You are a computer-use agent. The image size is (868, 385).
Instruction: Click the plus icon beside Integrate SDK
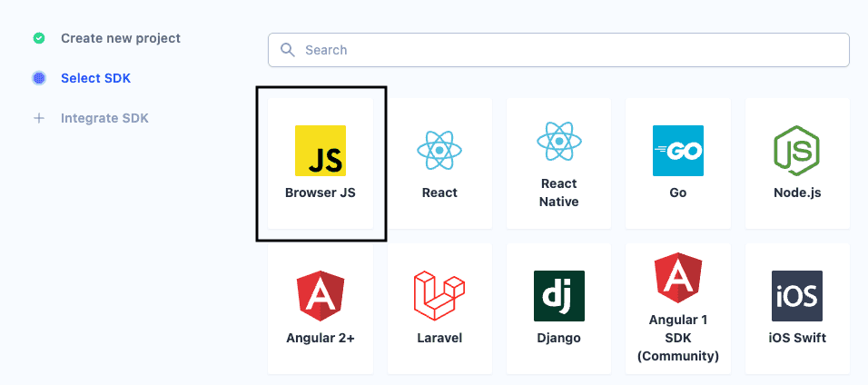point(39,118)
